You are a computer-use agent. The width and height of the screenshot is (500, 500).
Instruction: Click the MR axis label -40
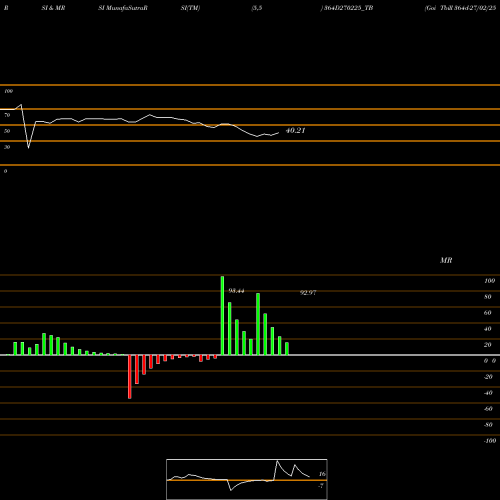point(488,393)
